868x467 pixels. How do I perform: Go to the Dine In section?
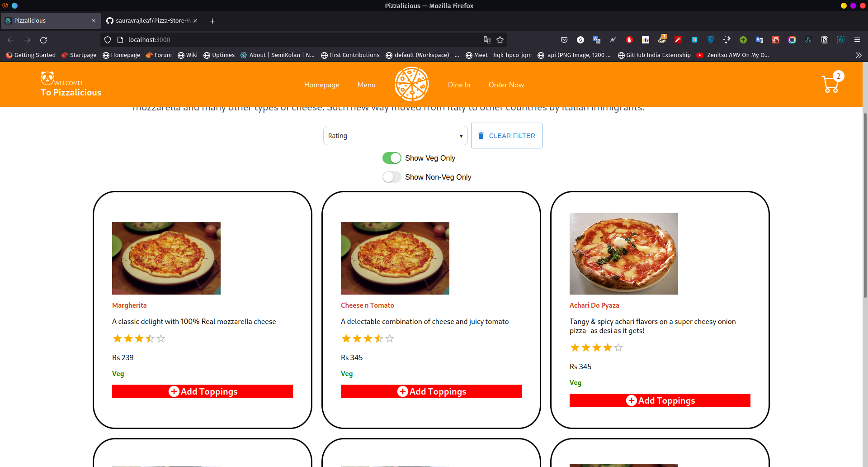click(459, 85)
